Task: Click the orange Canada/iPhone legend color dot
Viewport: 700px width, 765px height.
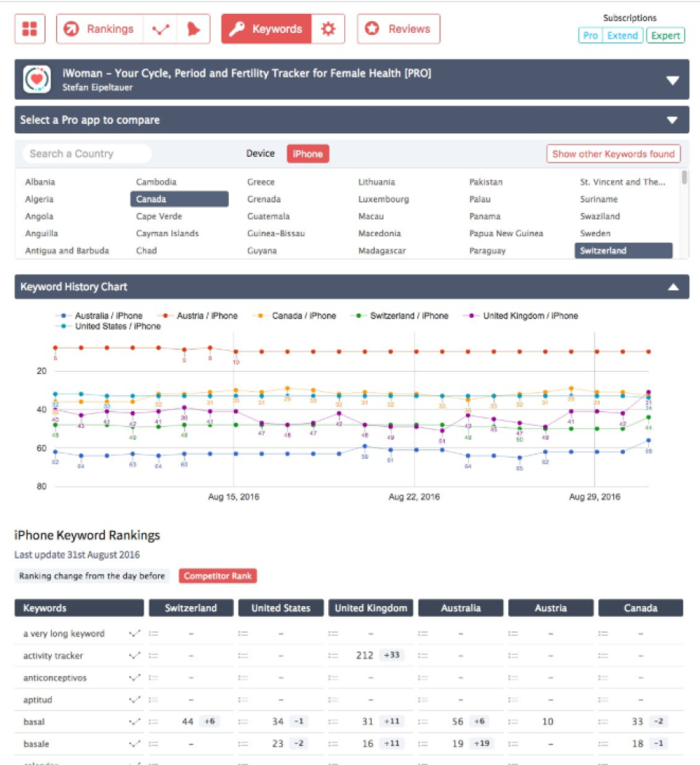Action: pos(261,316)
